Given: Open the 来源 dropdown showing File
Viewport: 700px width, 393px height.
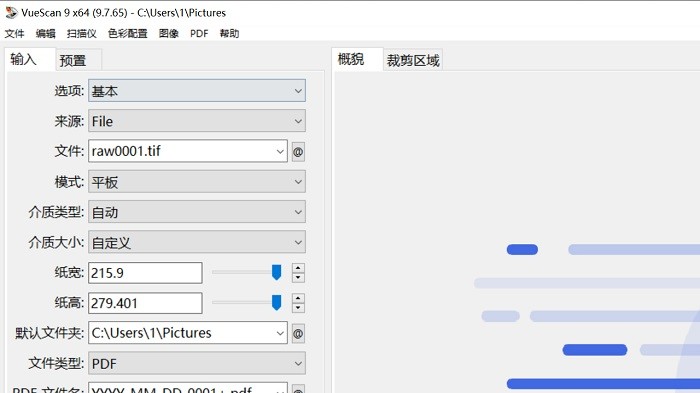Looking at the screenshot, I should coord(197,121).
